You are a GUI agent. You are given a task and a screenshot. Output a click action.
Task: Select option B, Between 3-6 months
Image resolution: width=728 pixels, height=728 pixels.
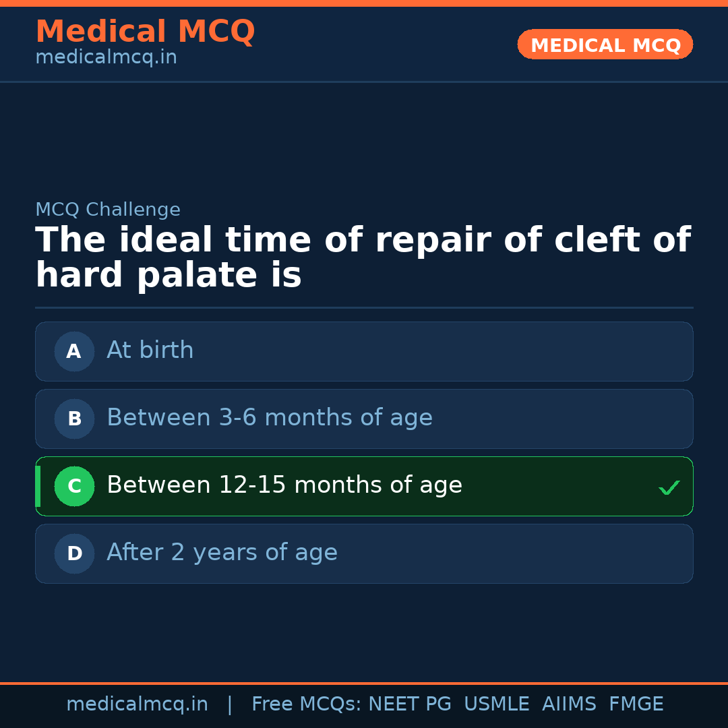(x=364, y=419)
